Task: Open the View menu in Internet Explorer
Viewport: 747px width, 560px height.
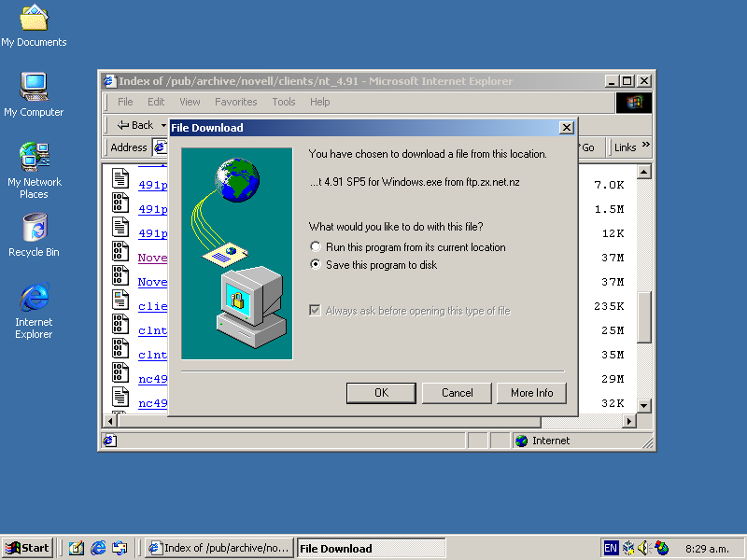Action: [x=190, y=102]
